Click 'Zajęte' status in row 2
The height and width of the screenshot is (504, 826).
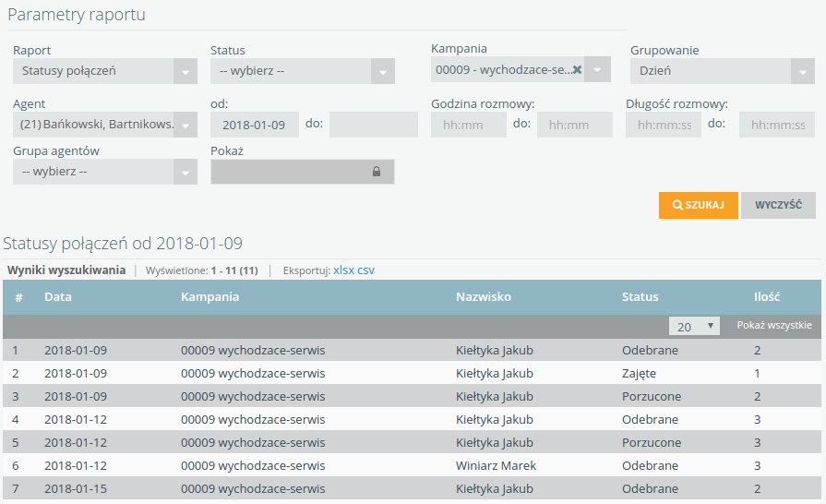click(x=639, y=374)
